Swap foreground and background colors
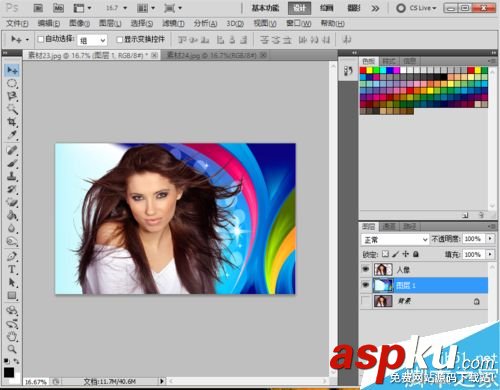 point(16,361)
